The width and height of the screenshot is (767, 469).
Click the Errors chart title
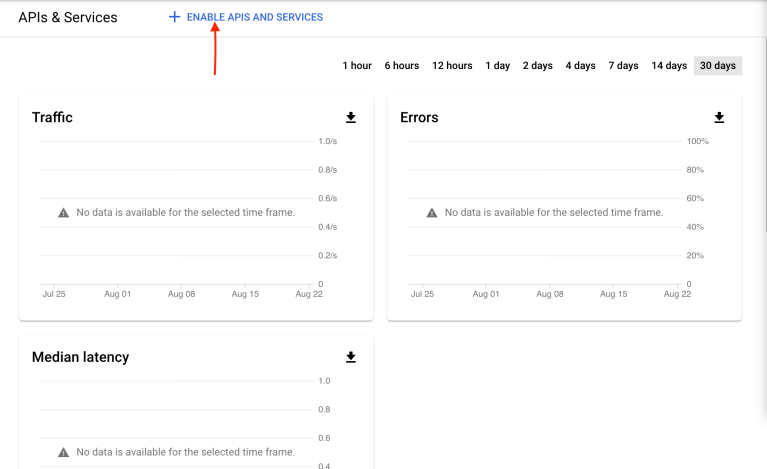[419, 117]
